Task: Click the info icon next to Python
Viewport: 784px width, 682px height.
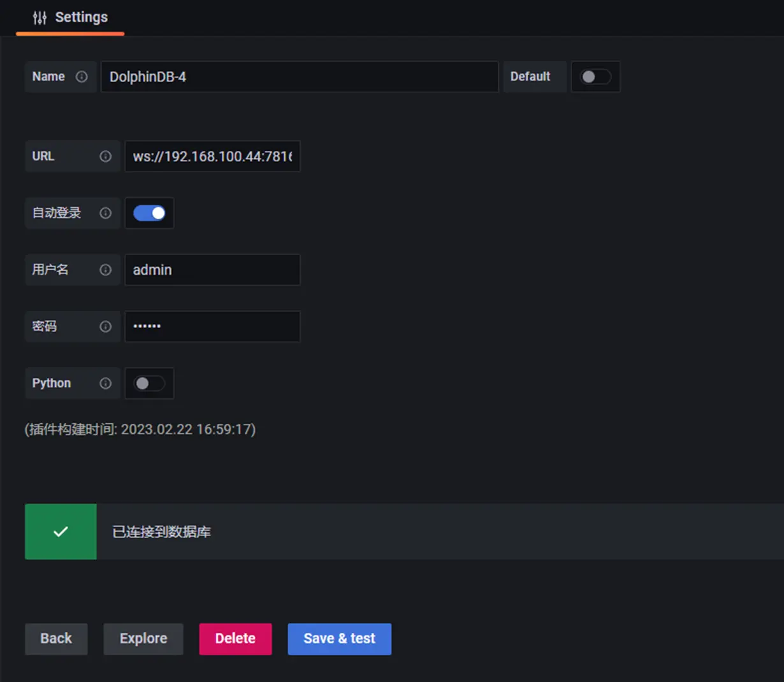Action: [x=105, y=383]
